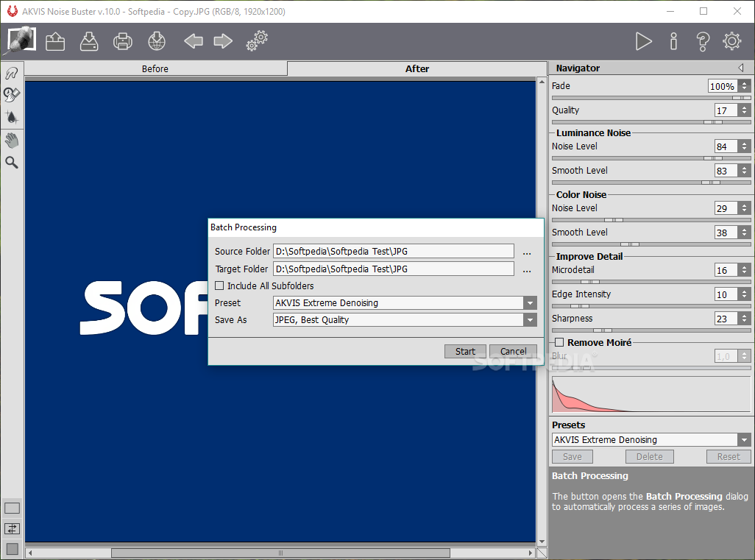Viewport: 755px width, 560px height.
Task: Click the horizontal scrollbar of image view
Action: (x=280, y=553)
